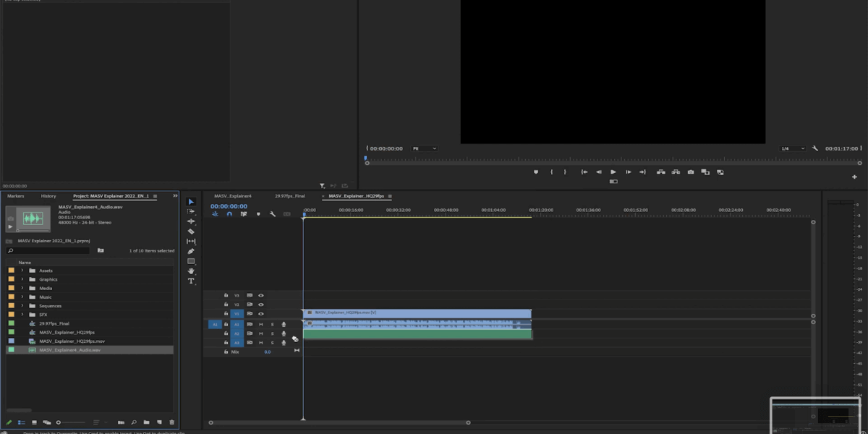The image size is (868, 434).
Task: Switch project panel to list view
Action: 22,422
